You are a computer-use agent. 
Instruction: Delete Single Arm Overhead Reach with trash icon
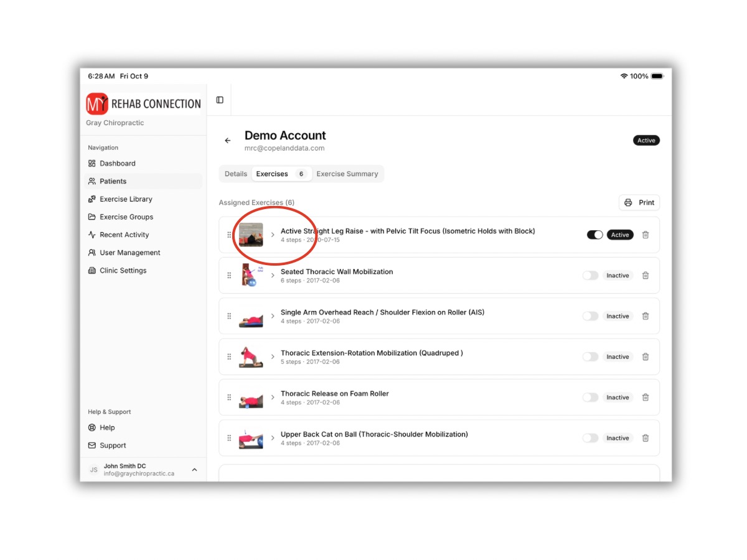646,316
